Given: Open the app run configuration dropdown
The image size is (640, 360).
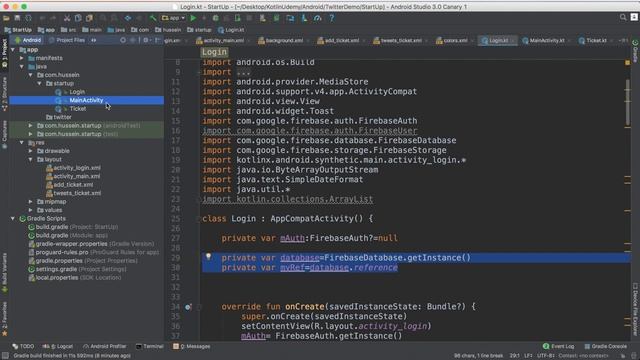Looking at the screenshot, I should [x=173, y=18].
